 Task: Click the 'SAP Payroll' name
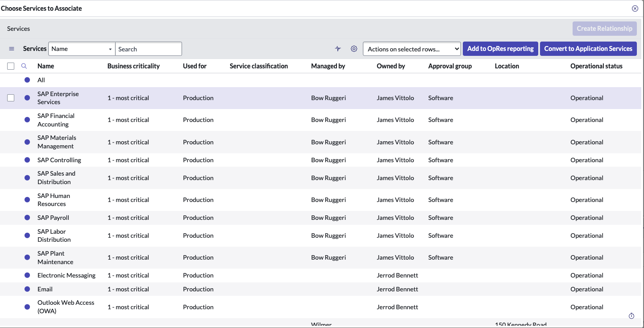click(53, 218)
